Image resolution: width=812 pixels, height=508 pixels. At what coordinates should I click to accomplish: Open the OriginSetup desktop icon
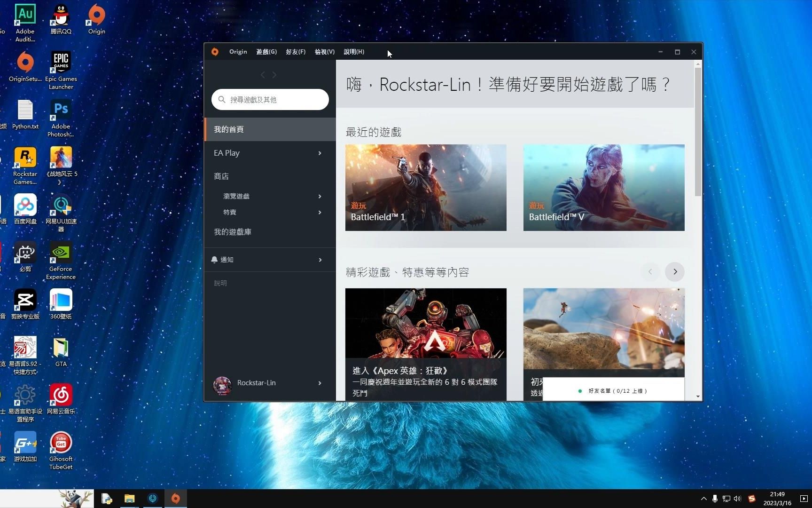tap(25, 67)
